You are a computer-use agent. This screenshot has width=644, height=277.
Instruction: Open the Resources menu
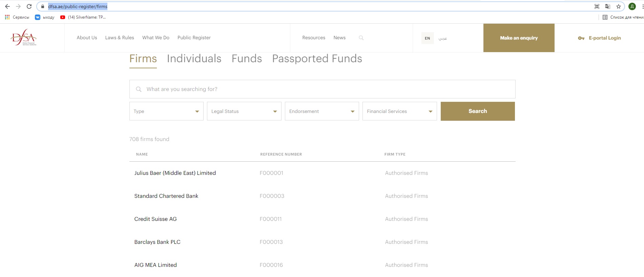pos(314,38)
